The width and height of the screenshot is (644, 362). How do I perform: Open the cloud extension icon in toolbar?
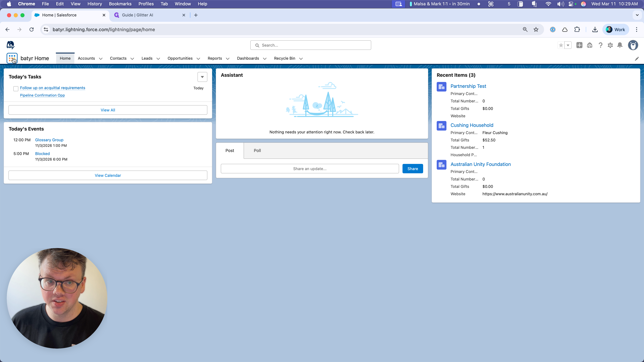(565, 29)
